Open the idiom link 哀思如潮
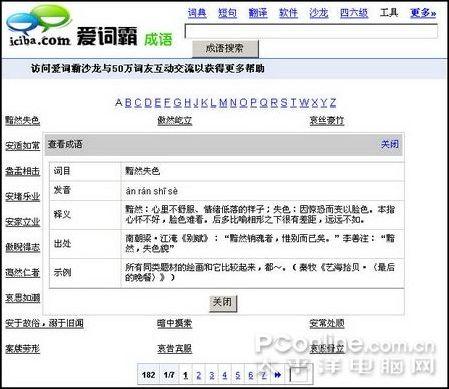The height and width of the screenshot is (389, 449). pos(23,298)
